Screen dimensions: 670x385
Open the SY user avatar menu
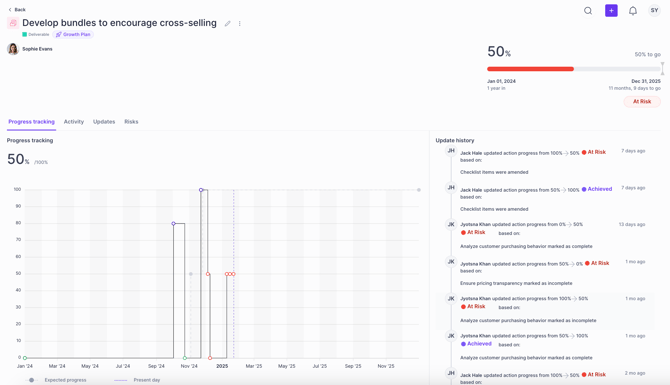click(654, 10)
